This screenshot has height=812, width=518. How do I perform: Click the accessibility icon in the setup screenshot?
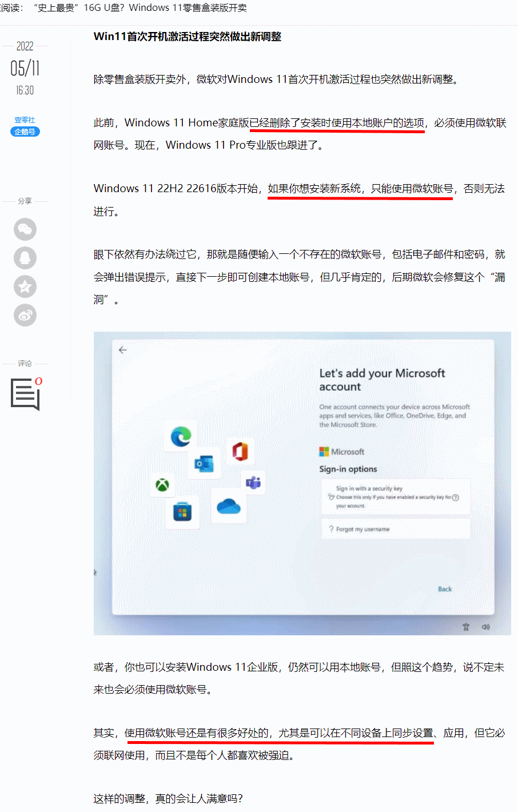pyautogui.click(x=466, y=627)
